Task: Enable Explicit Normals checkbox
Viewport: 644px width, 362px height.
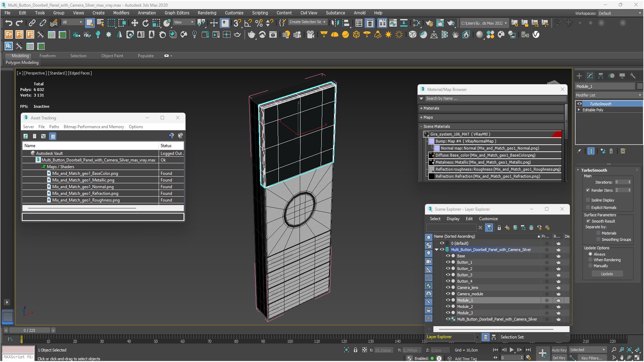Action: [588, 207]
